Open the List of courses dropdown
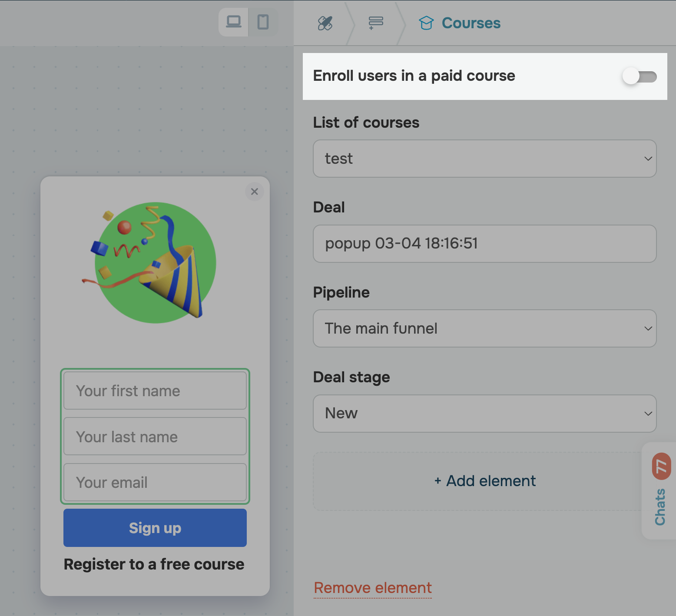The height and width of the screenshot is (616, 676). click(484, 159)
